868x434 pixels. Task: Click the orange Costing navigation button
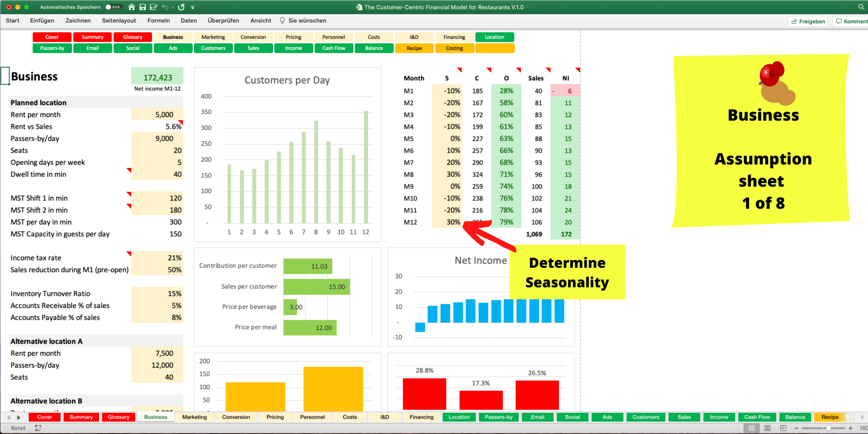[x=454, y=48]
